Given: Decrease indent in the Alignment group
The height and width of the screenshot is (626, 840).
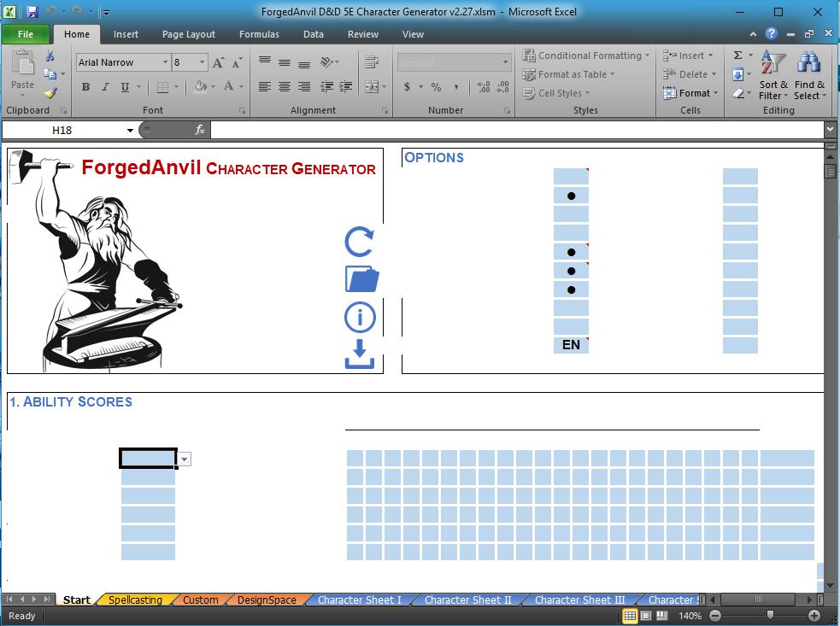Looking at the screenshot, I should (326, 87).
